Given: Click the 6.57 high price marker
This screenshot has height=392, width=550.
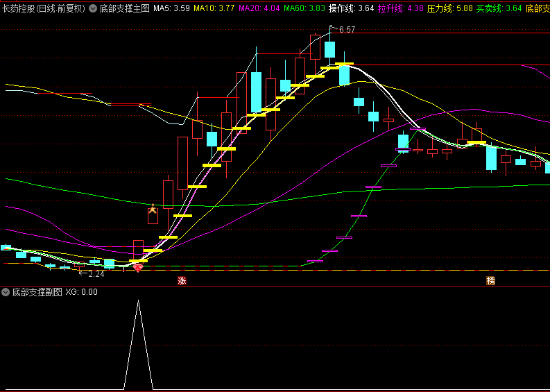Looking at the screenshot, I should pos(346,30).
